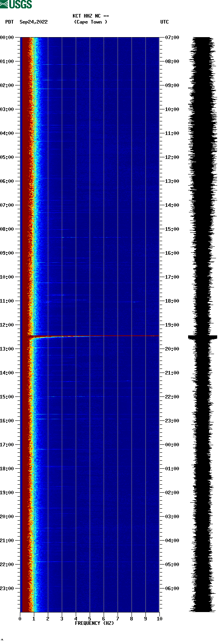Click the 09:00 UTC time label
Viewport: 220px width, 644px height.
click(172, 85)
